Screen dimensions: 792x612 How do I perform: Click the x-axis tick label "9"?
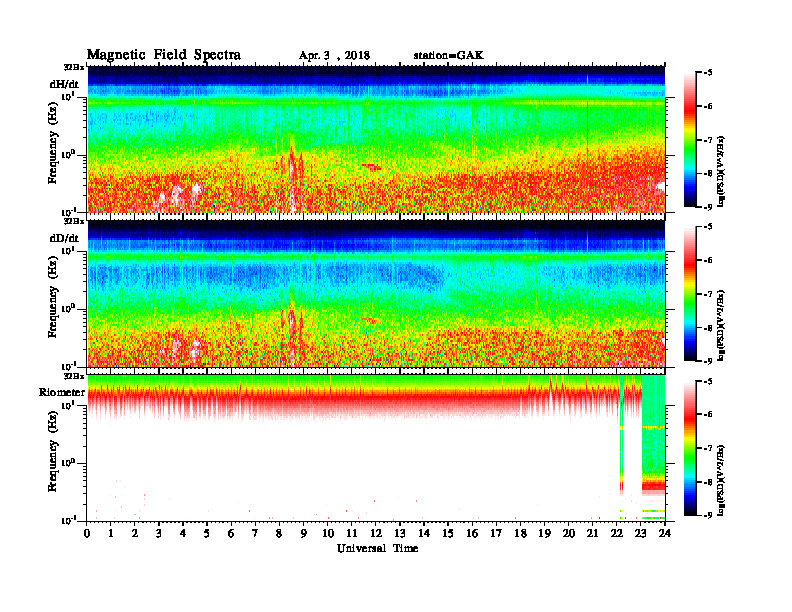(303, 533)
